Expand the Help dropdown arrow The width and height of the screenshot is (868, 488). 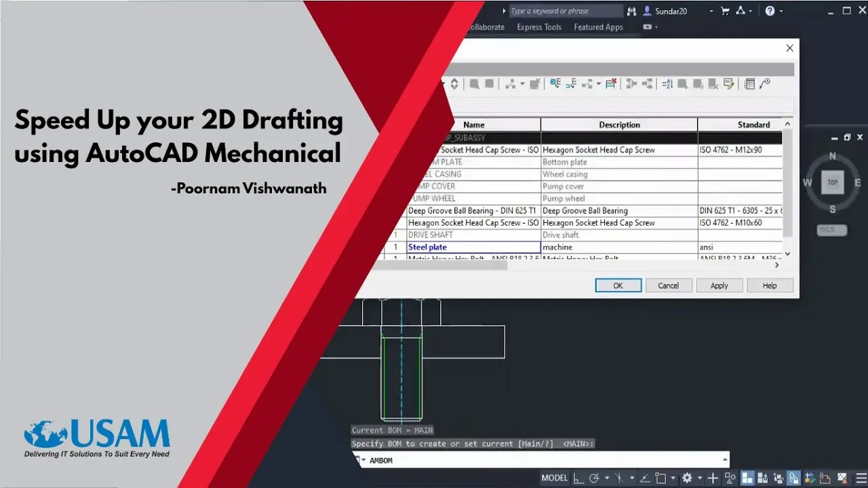coord(781,11)
